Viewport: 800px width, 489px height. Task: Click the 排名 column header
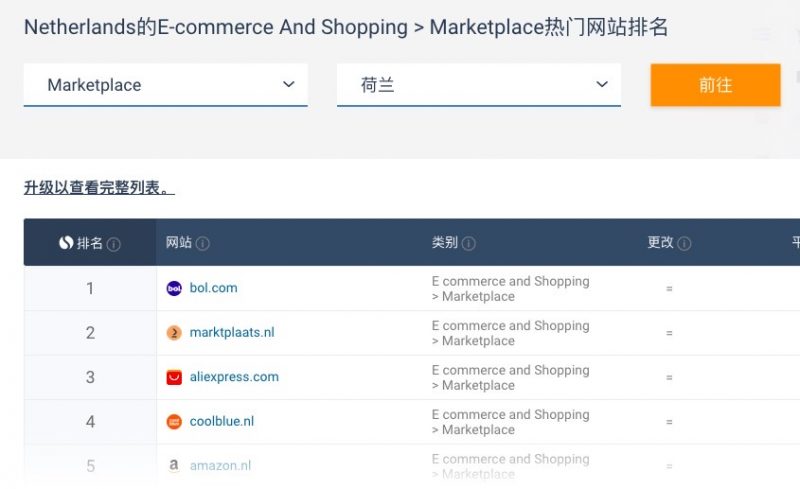coord(90,242)
